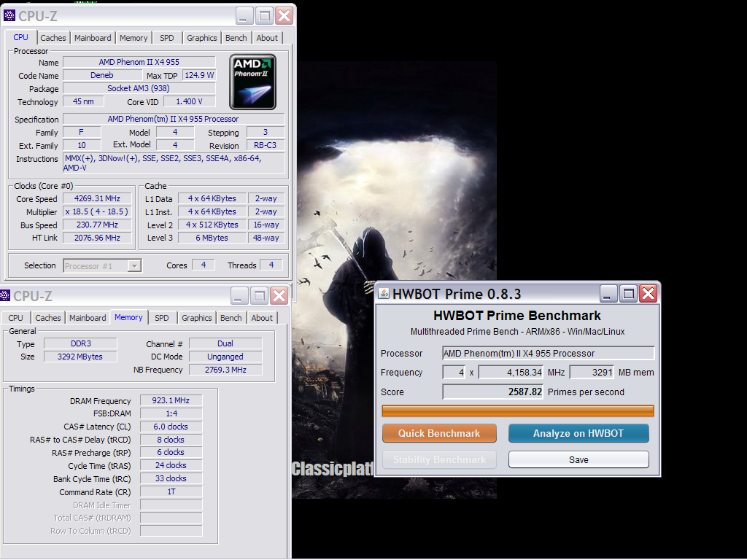Click the CPU-Z app icon in top window title

[x=9, y=16]
